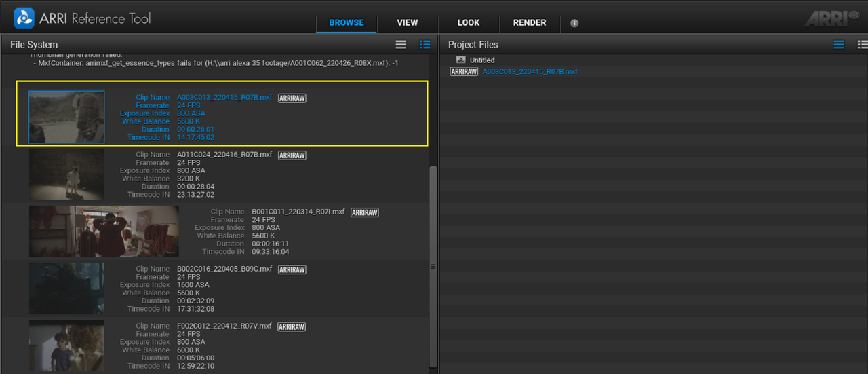Open A003C013_220415_R07B.mxf in Project Files

(x=530, y=71)
